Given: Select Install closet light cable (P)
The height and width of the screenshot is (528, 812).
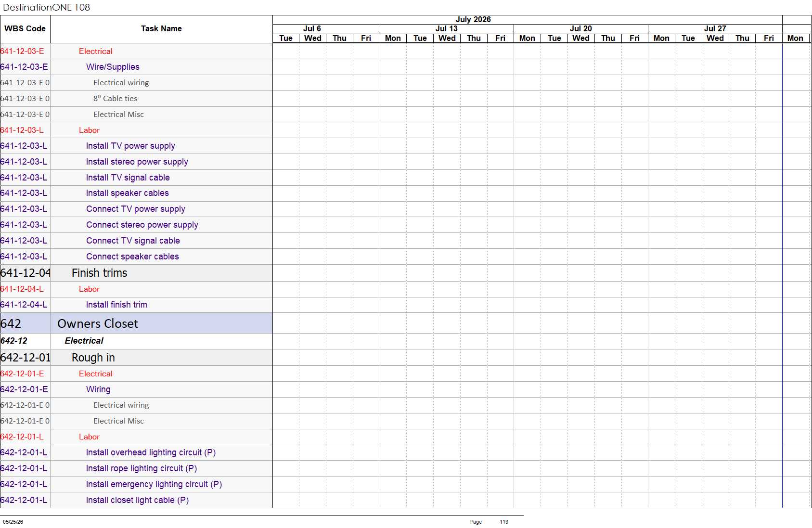Looking at the screenshot, I should point(136,500).
